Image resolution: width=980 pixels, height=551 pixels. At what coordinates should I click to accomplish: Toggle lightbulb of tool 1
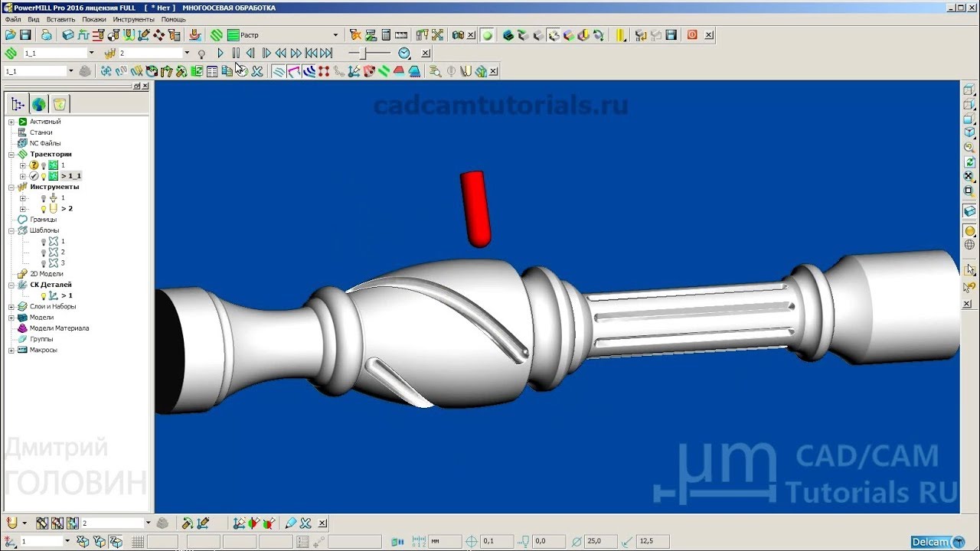(x=44, y=197)
